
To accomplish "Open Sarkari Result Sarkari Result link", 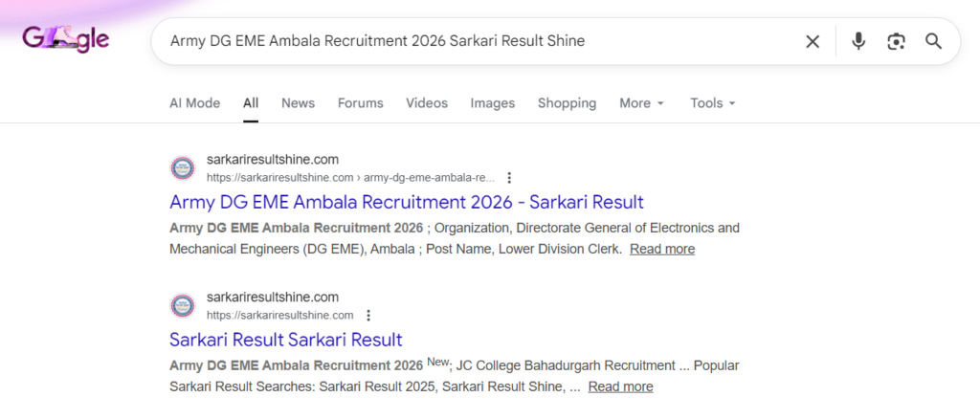I will pyautogui.click(x=285, y=340).
